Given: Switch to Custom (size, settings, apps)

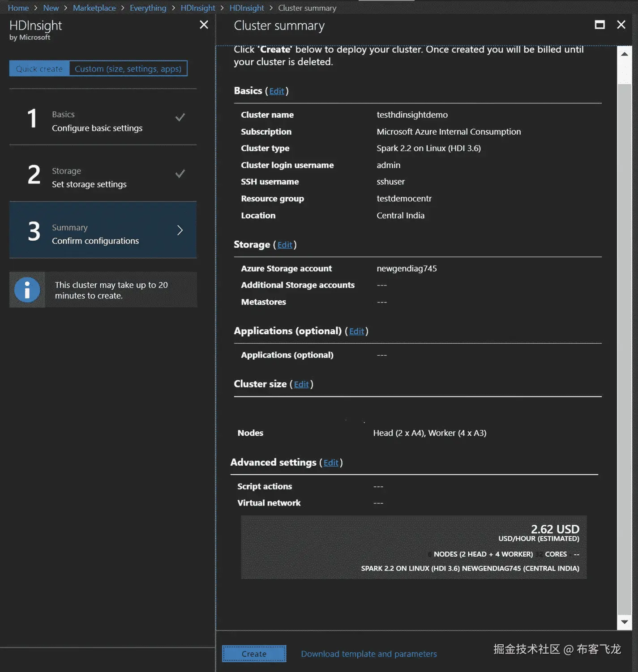Looking at the screenshot, I should coord(128,68).
